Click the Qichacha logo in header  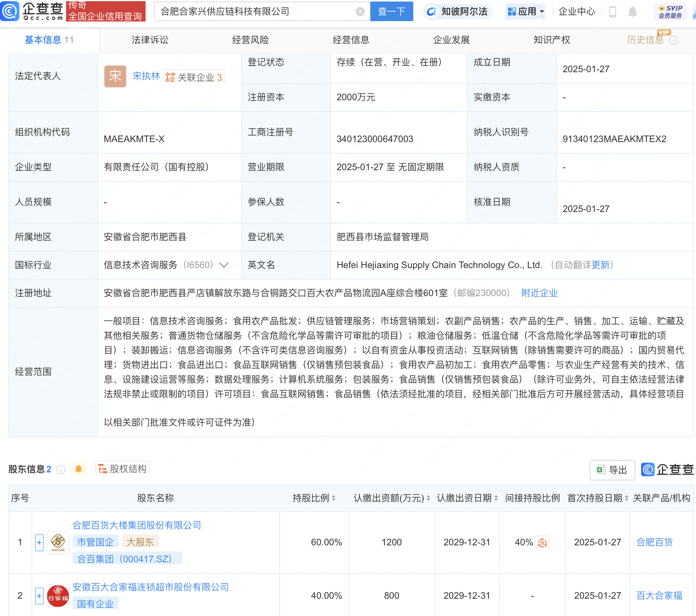click(x=32, y=11)
